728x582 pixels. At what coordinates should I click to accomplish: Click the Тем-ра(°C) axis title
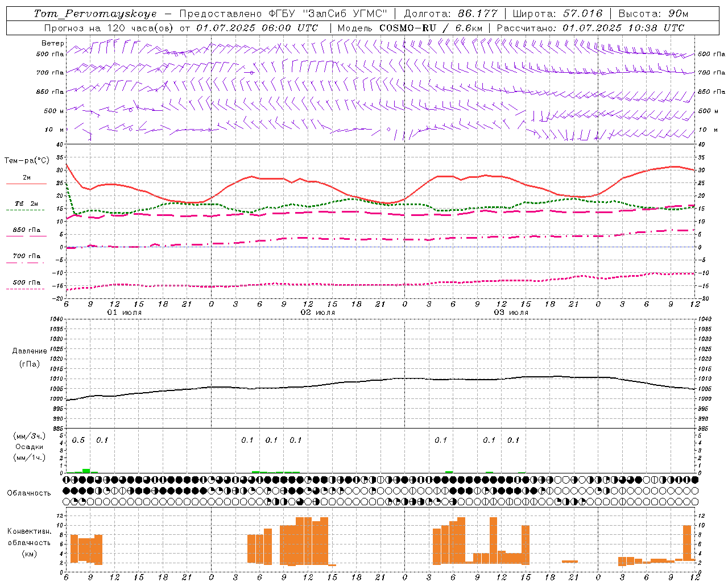[27, 161]
